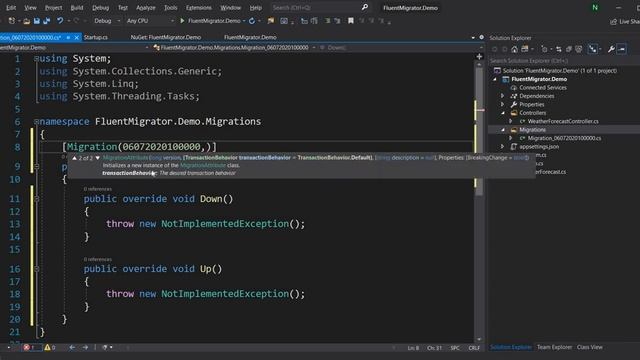Click the New Project icon in toolbar
640x360 pixels.
click(x=12, y=21)
